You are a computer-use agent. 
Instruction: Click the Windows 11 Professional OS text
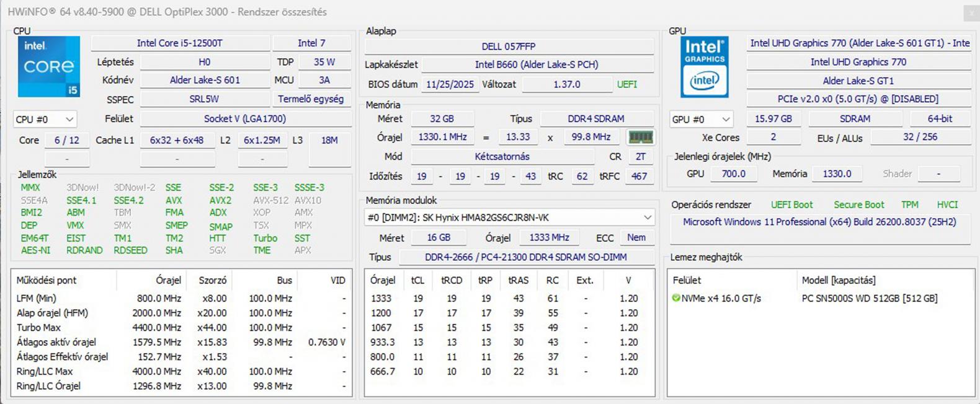pyautogui.click(x=819, y=222)
